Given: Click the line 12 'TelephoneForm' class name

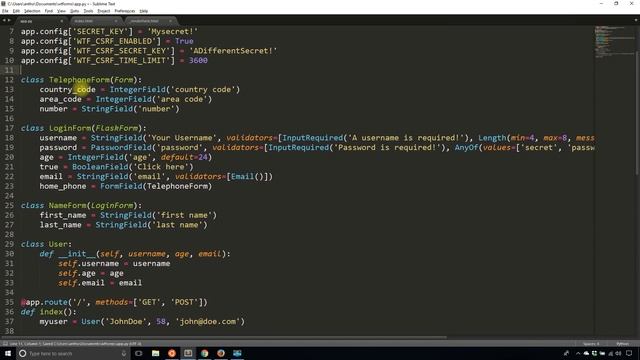Looking at the screenshot, I should pos(80,80).
